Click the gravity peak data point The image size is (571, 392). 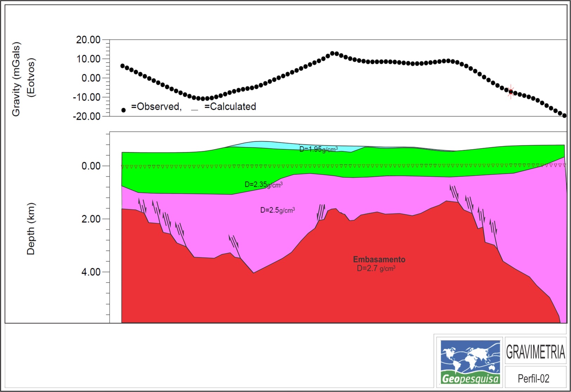pos(333,53)
